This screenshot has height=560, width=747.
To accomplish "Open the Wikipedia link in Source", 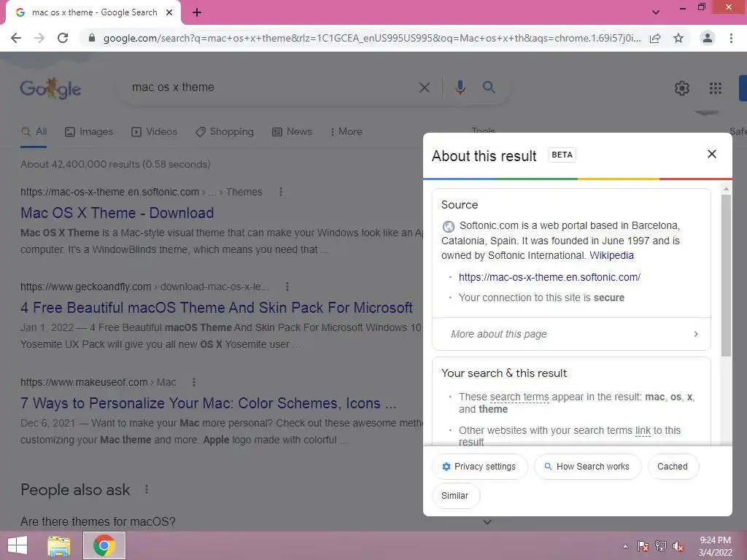I will click(x=612, y=256).
